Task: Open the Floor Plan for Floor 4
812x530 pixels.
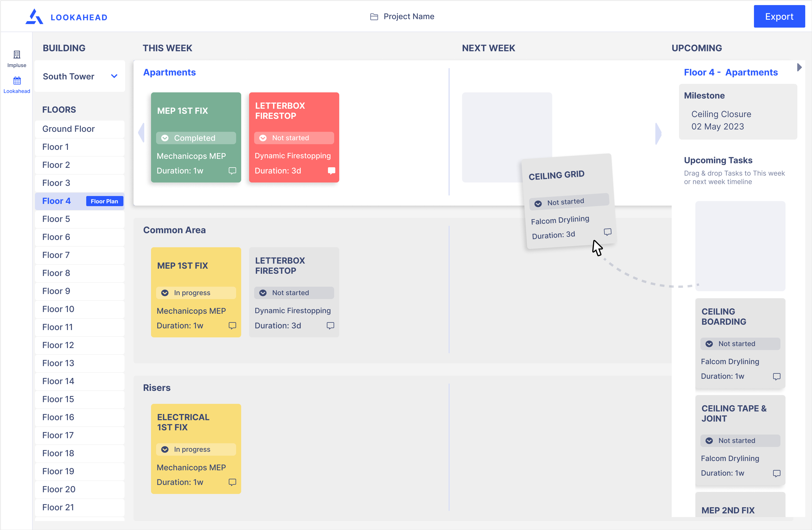Action: pyautogui.click(x=105, y=201)
